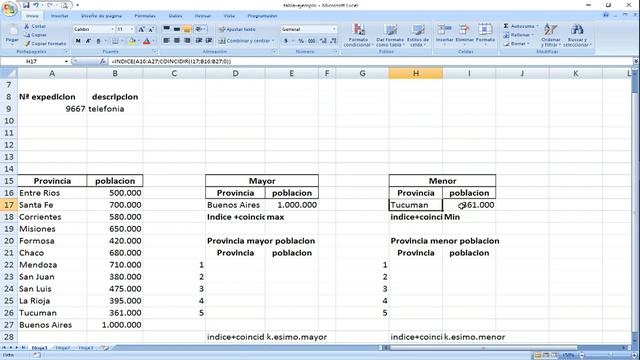
Task: Open the Calibri font name dropdown
Action: (x=112, y=29)
